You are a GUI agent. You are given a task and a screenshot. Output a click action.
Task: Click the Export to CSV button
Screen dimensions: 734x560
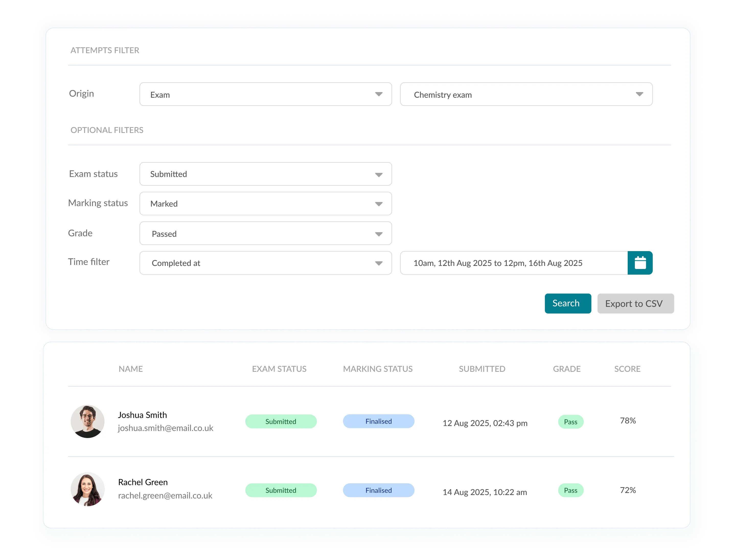click(635, 303)
